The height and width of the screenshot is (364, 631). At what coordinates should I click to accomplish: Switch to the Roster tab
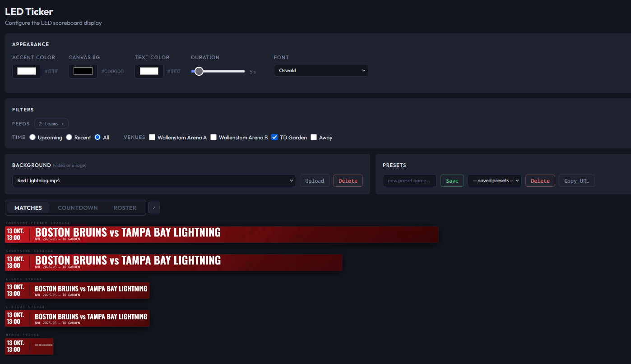tap(125, 207)
